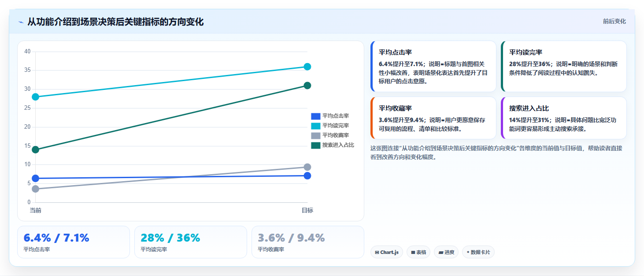This screenshot has height=276, width=644.
Task: Click the 6.4% / 7.1% stat value
Action: coord(56,238)
